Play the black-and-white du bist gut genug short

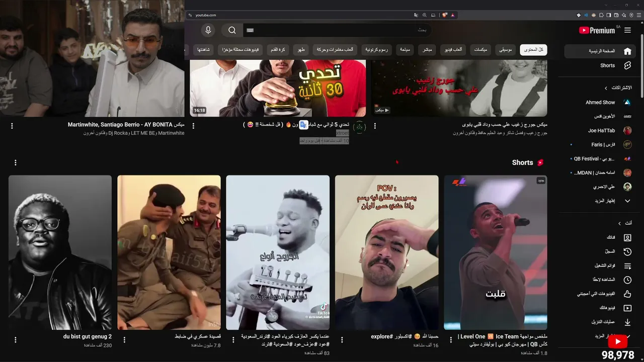60,252
